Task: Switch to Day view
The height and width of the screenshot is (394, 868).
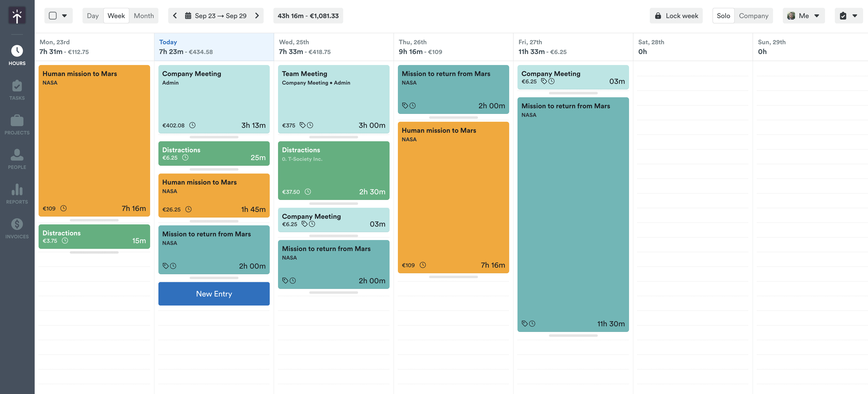Action: pyautogui.click(x=92, y=15)
